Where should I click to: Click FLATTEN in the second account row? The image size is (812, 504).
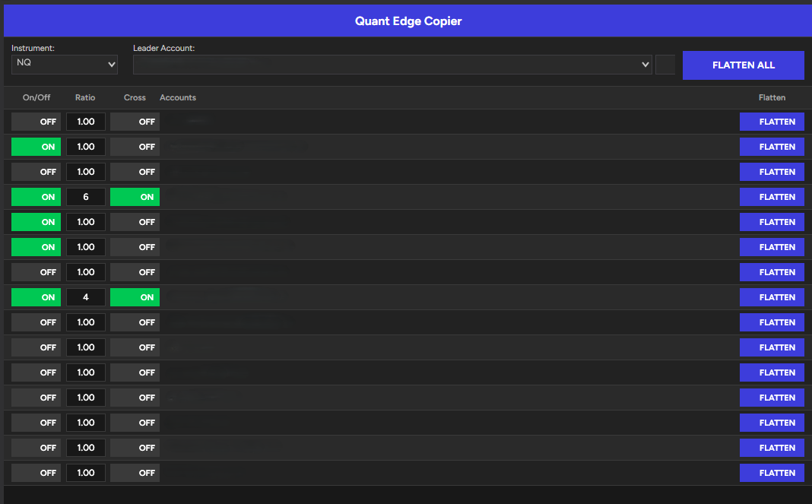coord(772,147)
